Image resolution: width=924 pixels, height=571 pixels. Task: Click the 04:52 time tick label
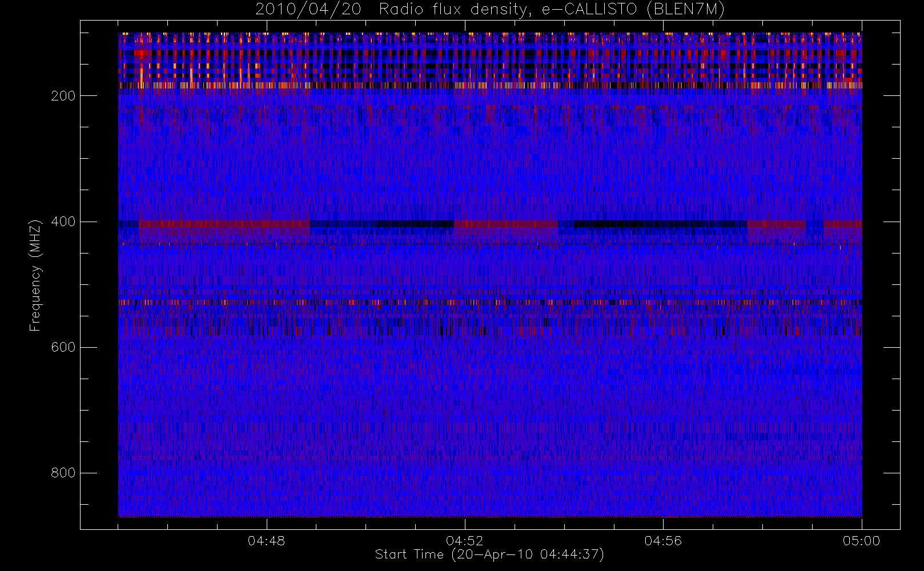coord(465,541)
